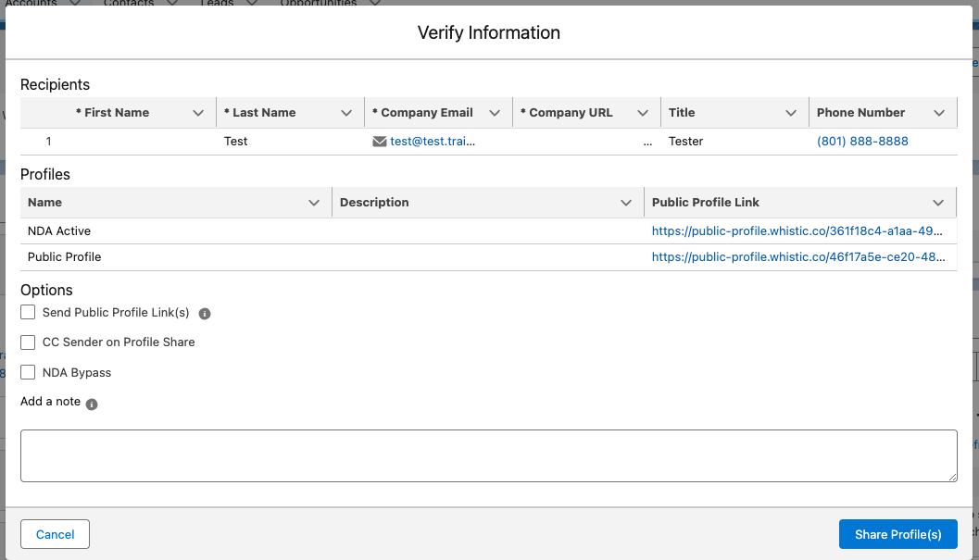Open the test@test.trai... email link

pos(433,141)
